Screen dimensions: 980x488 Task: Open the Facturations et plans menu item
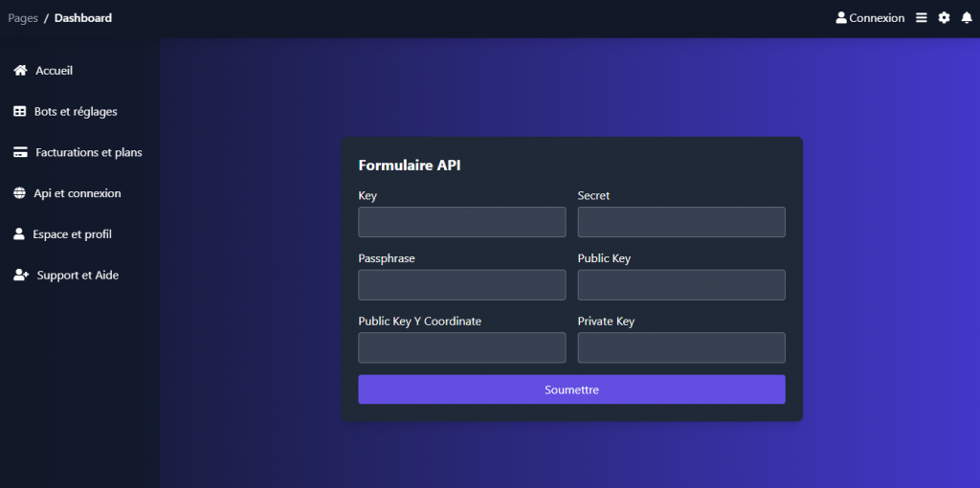[88, 152]
